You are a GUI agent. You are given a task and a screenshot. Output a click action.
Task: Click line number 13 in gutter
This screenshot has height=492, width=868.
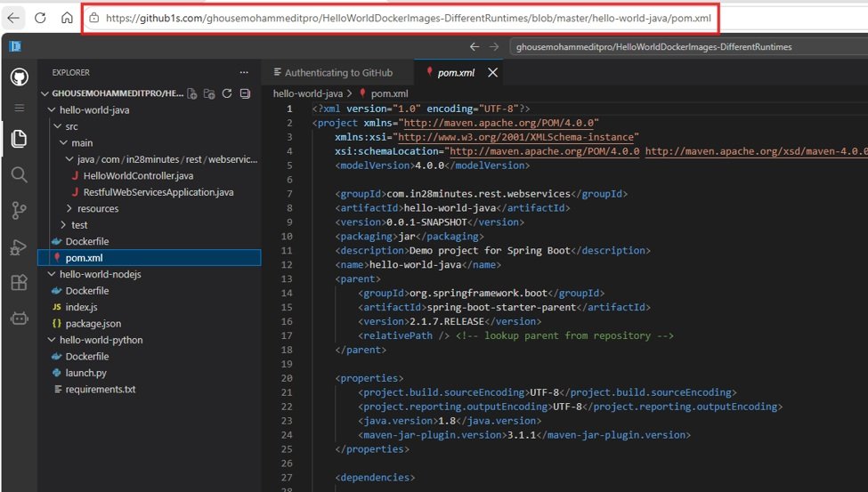[x=286, y=279]
